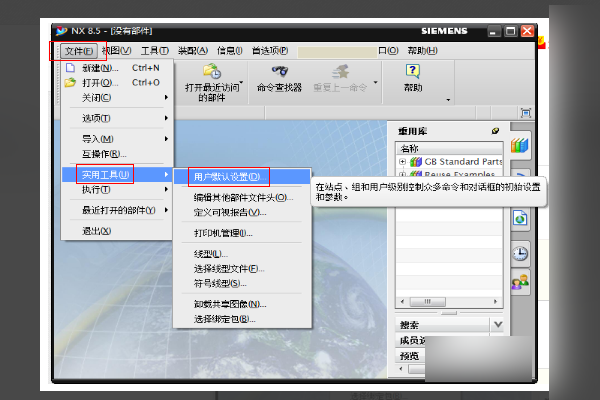
Task: Select 线型(L)... entry
Action: 242,254
